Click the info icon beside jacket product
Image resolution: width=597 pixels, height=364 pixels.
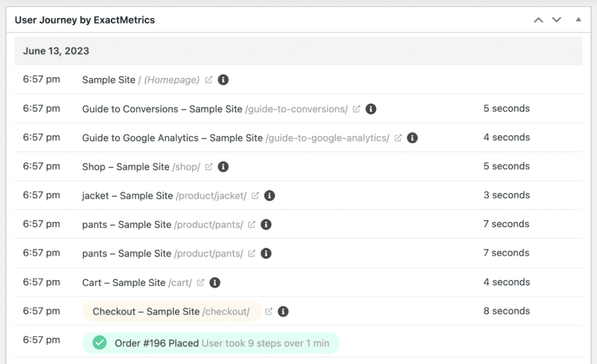point(269,195)
